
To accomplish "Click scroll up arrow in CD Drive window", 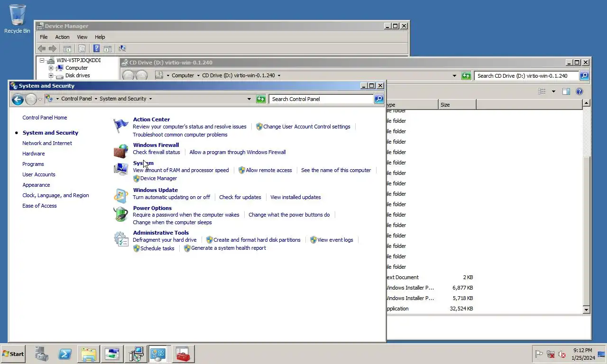I will 586,103.
